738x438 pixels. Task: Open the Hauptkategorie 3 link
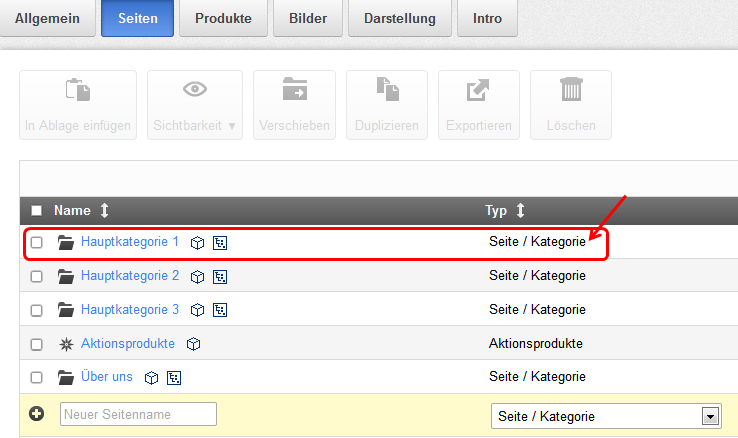tap(130, 310)
